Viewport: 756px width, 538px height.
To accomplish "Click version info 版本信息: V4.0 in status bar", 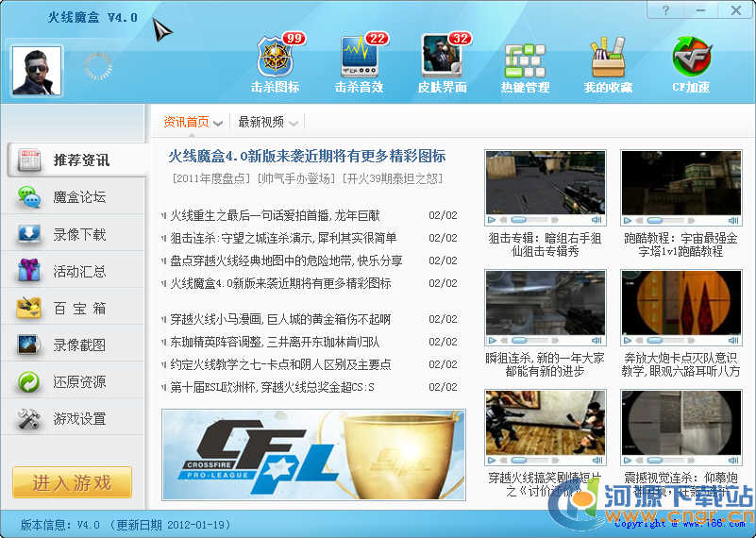I will pyautogui.click(x=60, y=525).
